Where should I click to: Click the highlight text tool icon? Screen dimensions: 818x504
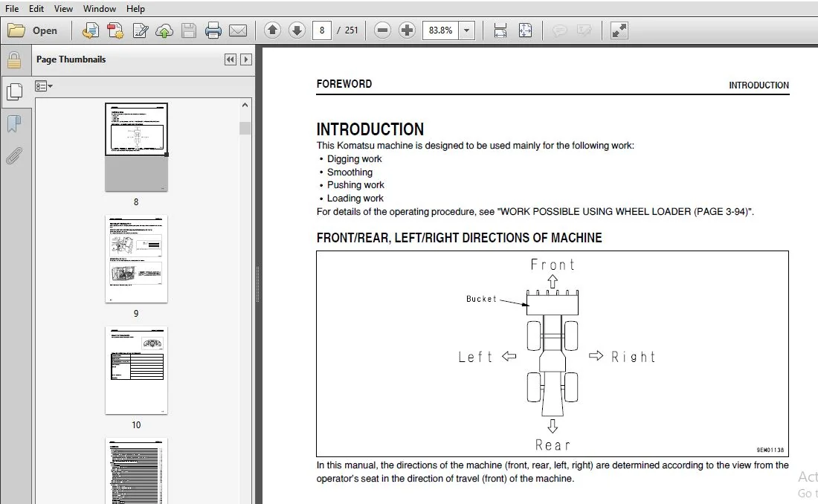pos(584,30)
